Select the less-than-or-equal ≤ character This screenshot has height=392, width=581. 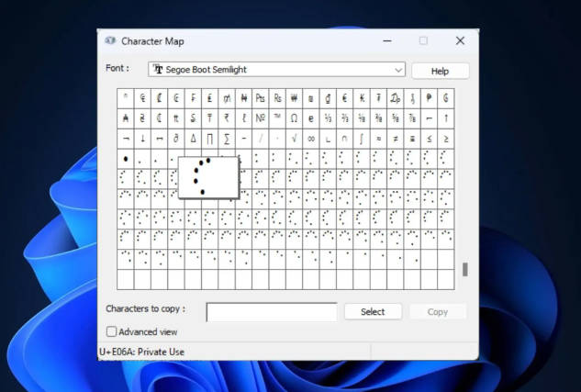point(429,139)
